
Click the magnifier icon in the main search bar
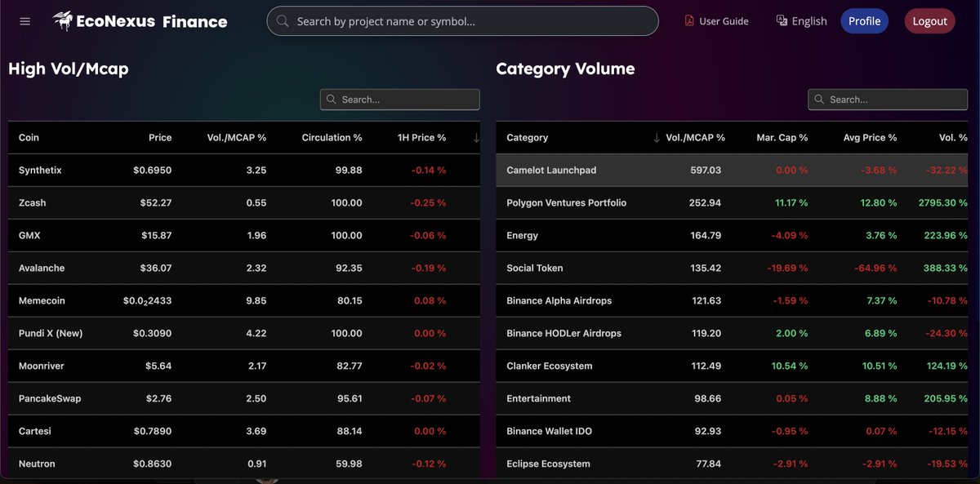[x=281, y=20]
